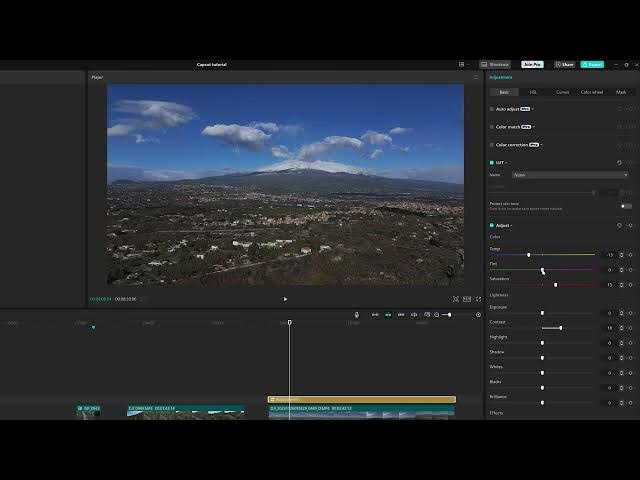Enter fullscreen player preview

pyautogui.click(x=478, y=299)
